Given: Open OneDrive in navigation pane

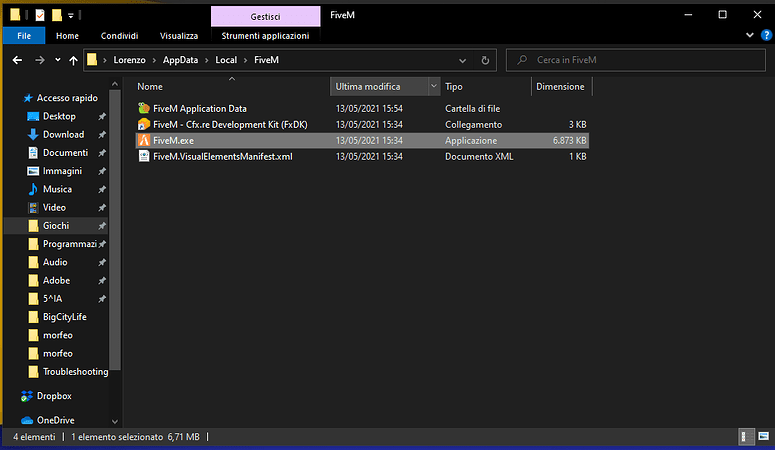Looking at the screenshot, I should [55, 420].
